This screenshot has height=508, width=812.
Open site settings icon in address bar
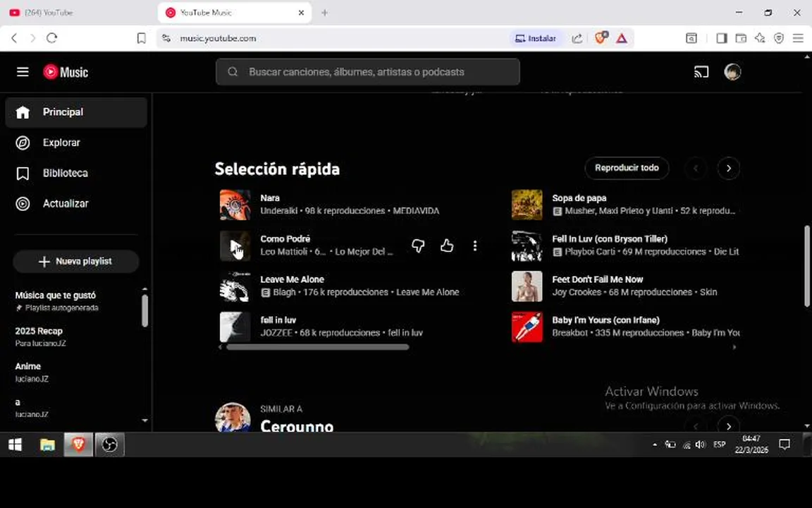(166, 38)
